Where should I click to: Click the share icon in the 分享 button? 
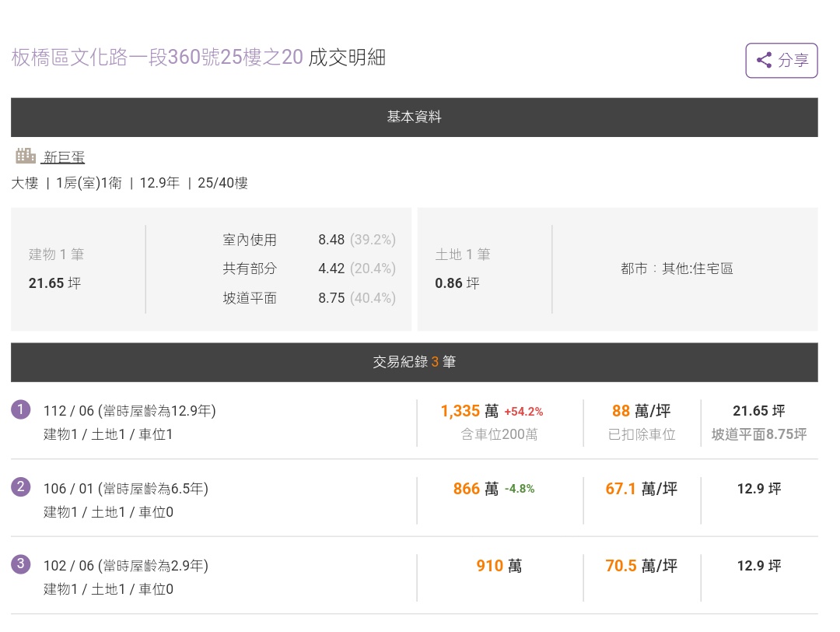[x=764, y=60]
